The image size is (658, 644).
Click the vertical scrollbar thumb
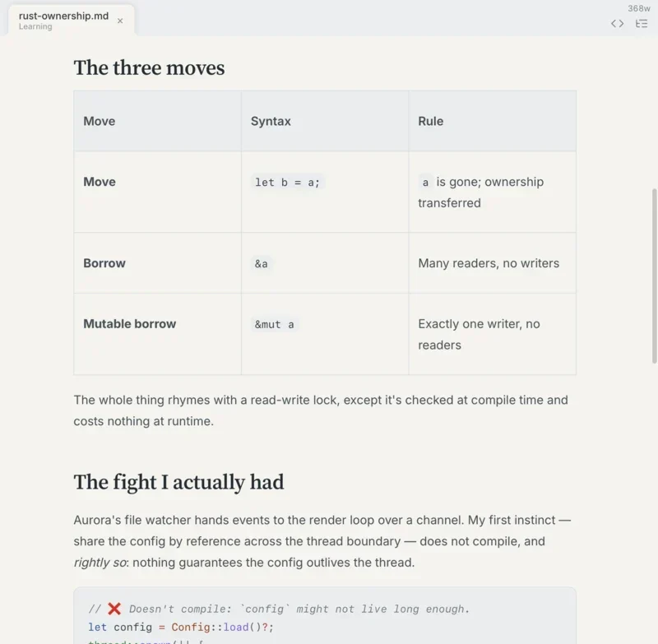tap(654, 276)
